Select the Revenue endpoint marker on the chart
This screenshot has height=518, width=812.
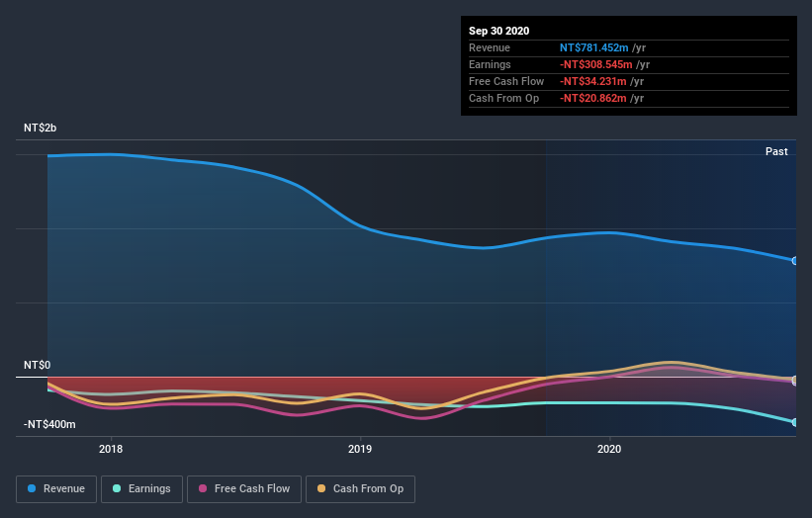click(x=795, y=261)
